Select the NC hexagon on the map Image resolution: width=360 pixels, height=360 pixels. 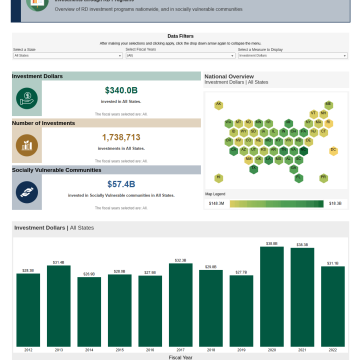304,151
